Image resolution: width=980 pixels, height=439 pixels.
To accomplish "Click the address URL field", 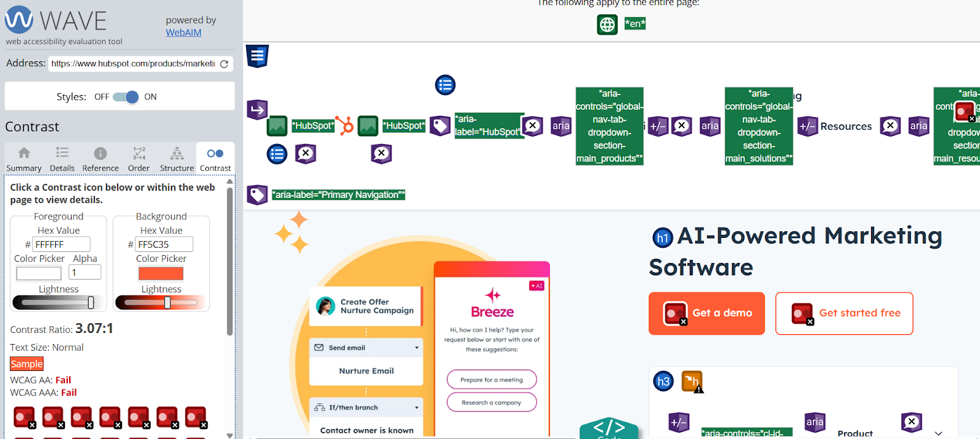I will point(133,63).
